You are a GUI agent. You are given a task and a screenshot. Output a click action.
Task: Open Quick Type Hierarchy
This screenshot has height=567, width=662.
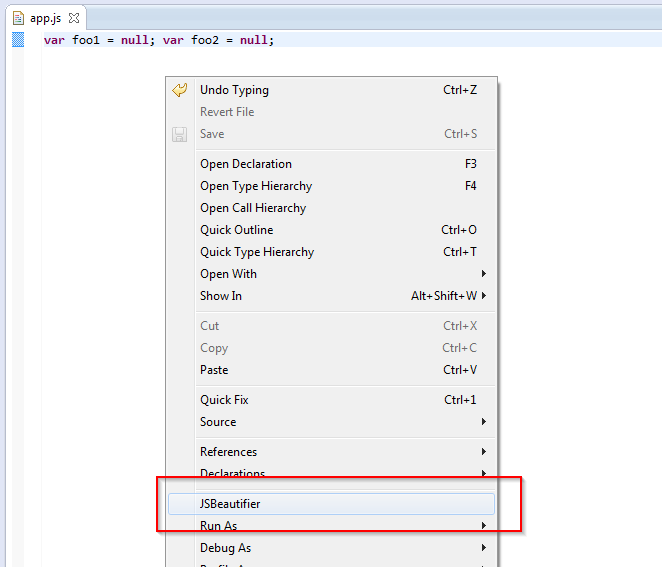click(x=331, y=252)
